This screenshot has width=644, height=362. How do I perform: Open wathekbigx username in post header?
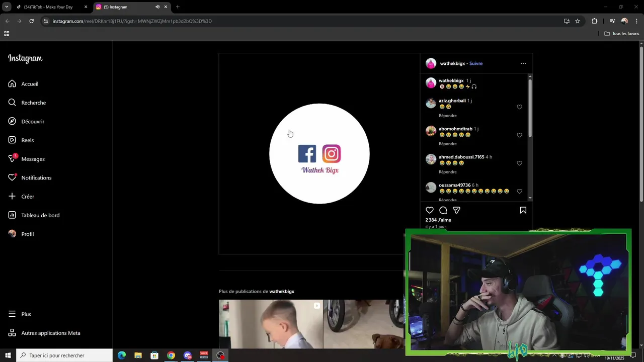[x=452, y=63]
